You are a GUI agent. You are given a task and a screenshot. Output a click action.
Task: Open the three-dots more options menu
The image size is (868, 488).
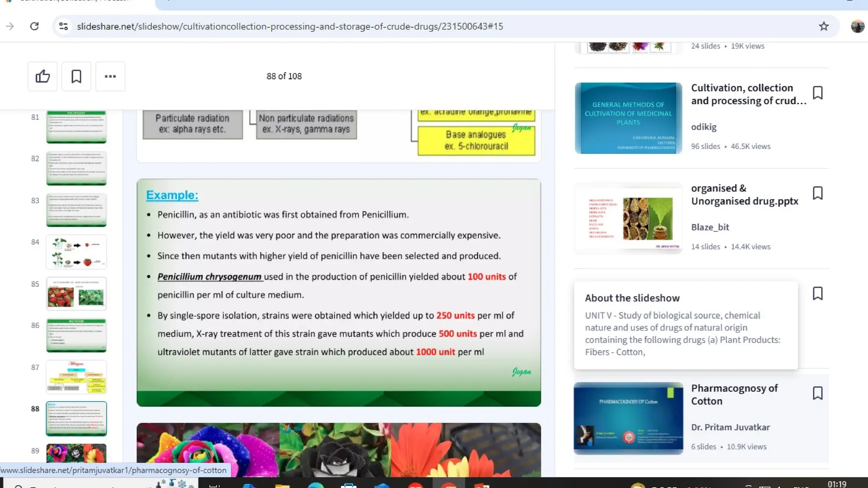pyautogui.click(x=110, y=76)
